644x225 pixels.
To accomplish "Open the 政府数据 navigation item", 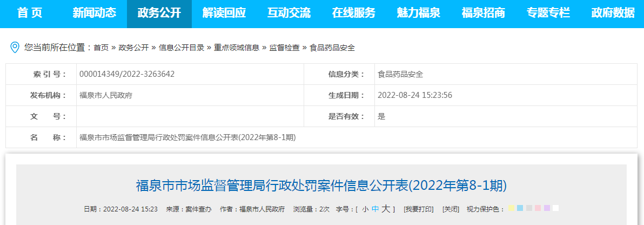I will (613, 14).
